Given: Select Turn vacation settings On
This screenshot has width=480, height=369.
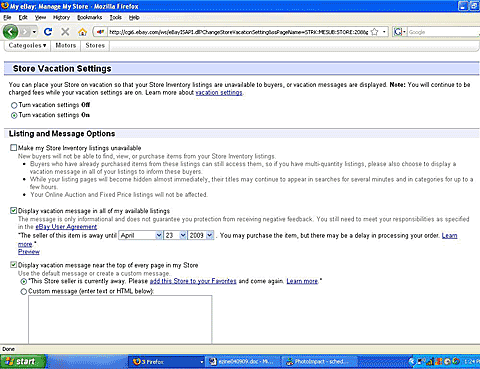Looking at the screenshot, I should pos(14,115).
